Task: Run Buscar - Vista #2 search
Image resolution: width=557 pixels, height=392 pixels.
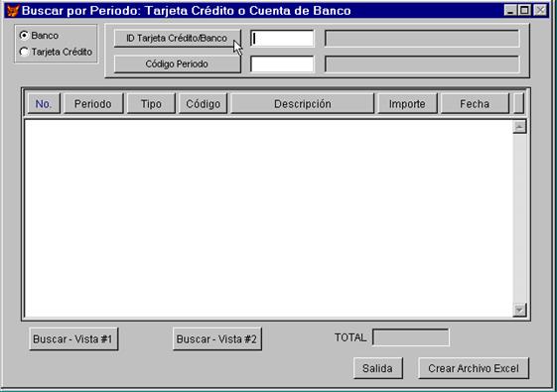Action: tap(217, 339)
